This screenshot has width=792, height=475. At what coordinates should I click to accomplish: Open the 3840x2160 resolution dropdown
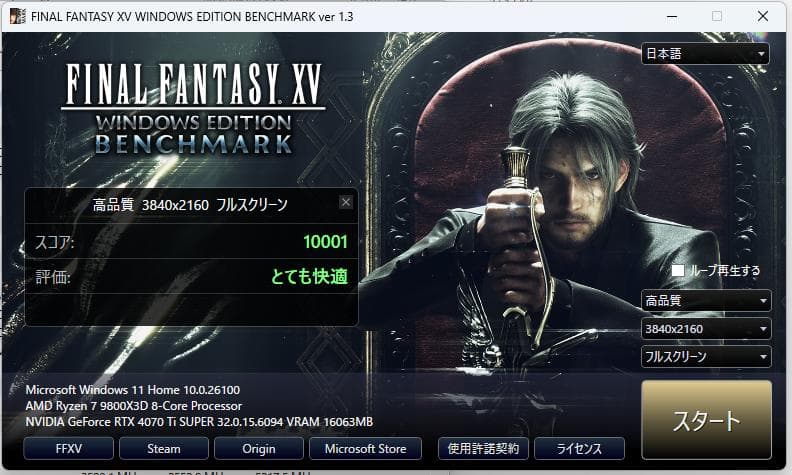pos(706,329)
